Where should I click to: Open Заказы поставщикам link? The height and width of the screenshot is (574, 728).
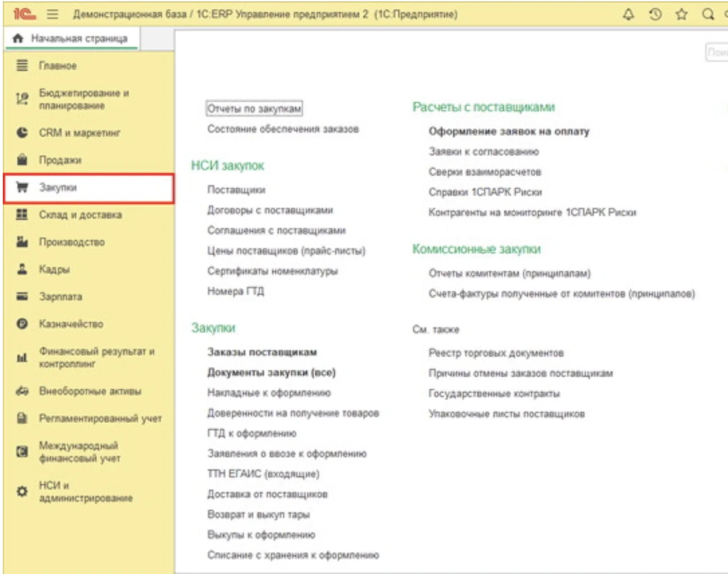coord(262,352)
